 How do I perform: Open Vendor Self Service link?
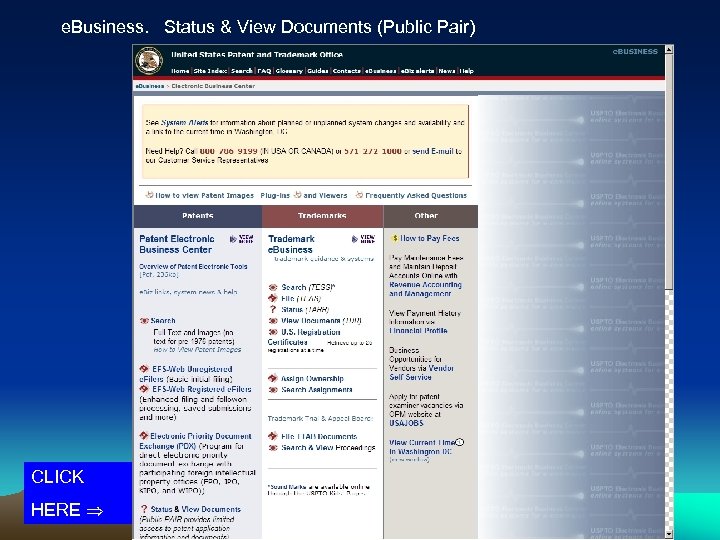coord(422,373)
